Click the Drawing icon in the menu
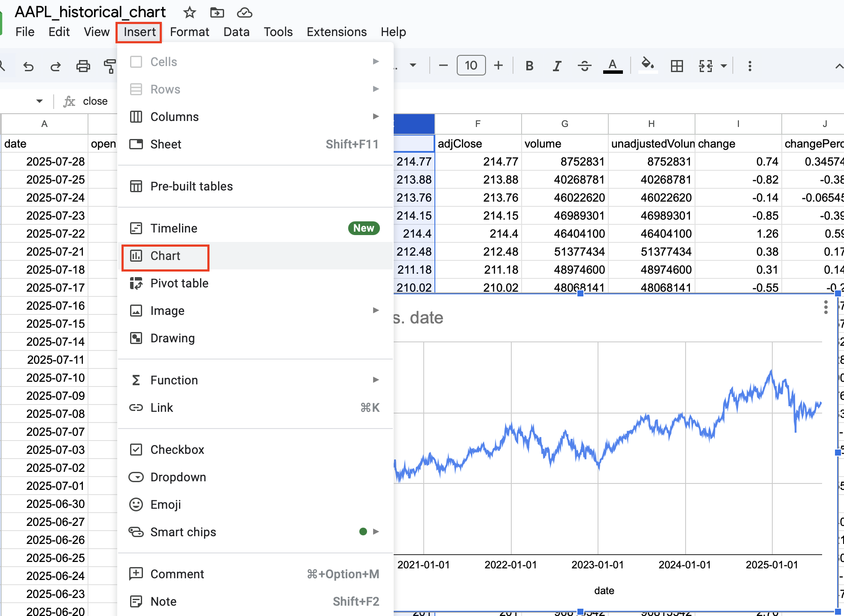Screen dimensions: 844x616 (x=136, y=338)
